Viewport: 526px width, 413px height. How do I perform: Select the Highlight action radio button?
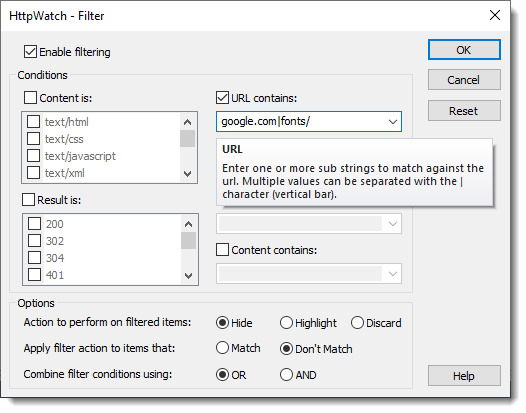(286, 323)
